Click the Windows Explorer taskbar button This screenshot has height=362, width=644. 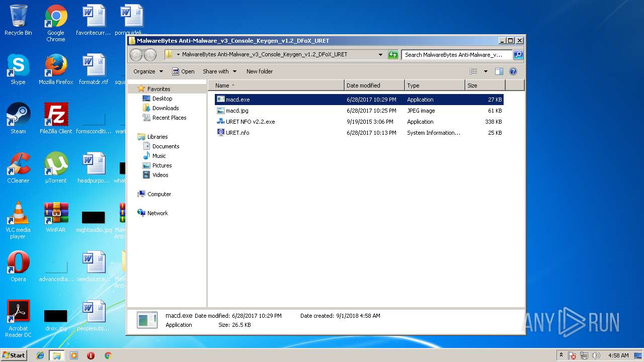tap(56, 355)
